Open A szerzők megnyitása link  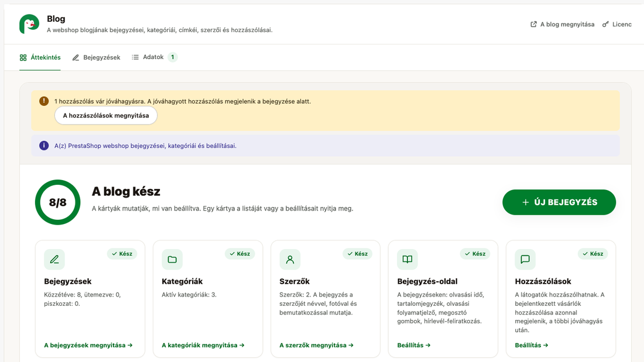tap(316, 345)
